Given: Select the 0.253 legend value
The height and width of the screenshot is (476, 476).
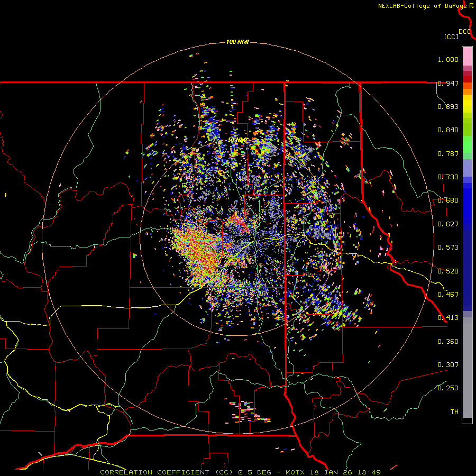Looking at the screenshot, I should [x=448, y=388].
